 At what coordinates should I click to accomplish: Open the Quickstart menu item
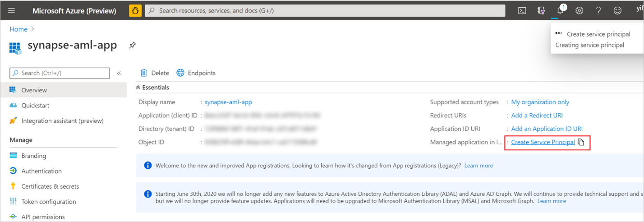(35, 106)
